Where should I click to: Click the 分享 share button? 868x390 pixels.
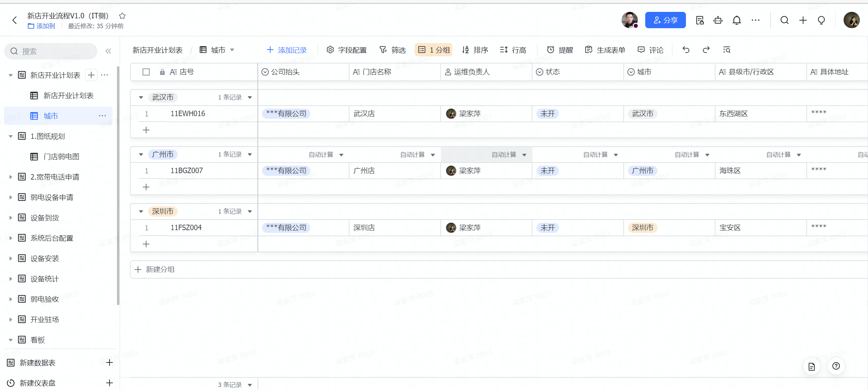pos(665,20)
